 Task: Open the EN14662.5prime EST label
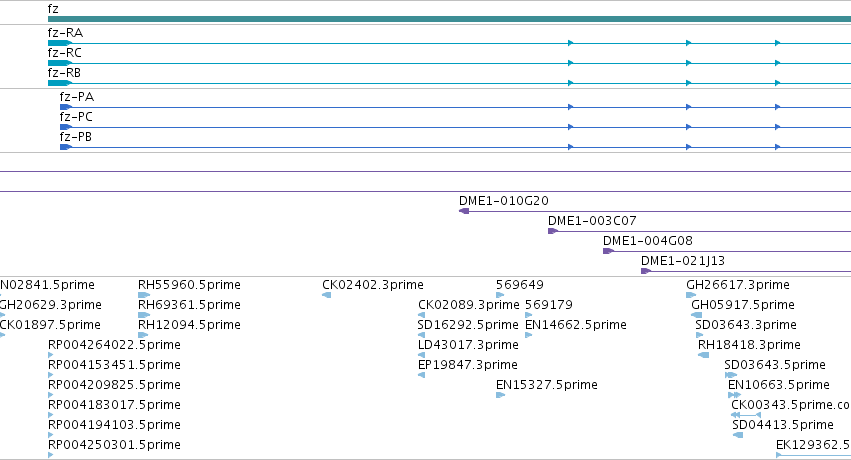576,325
